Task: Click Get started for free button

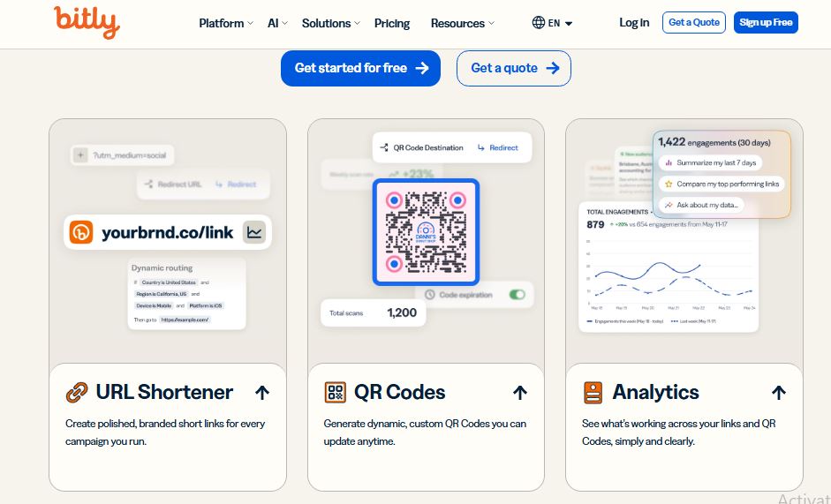Action: pos(360,68)
